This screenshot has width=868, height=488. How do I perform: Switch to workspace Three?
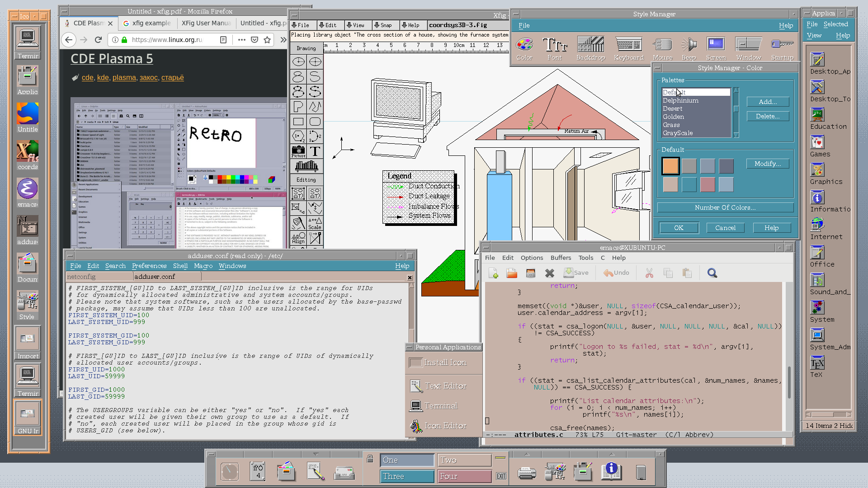[407, 476]
